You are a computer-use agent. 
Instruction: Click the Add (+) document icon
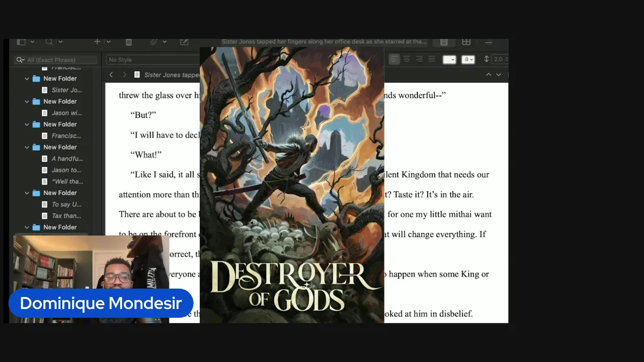pos(97,42)
